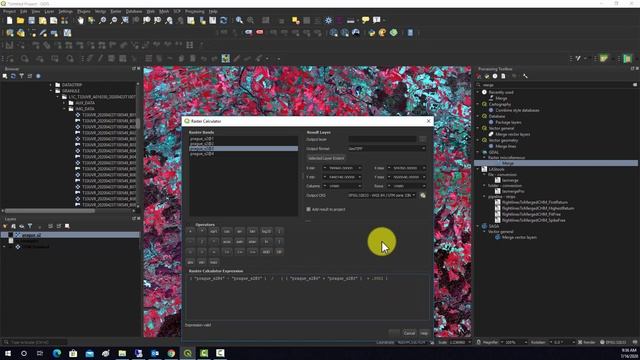Click the Processing Toolbox history clock icon
The width and height of the screenshot is (640, 360).
495,76
